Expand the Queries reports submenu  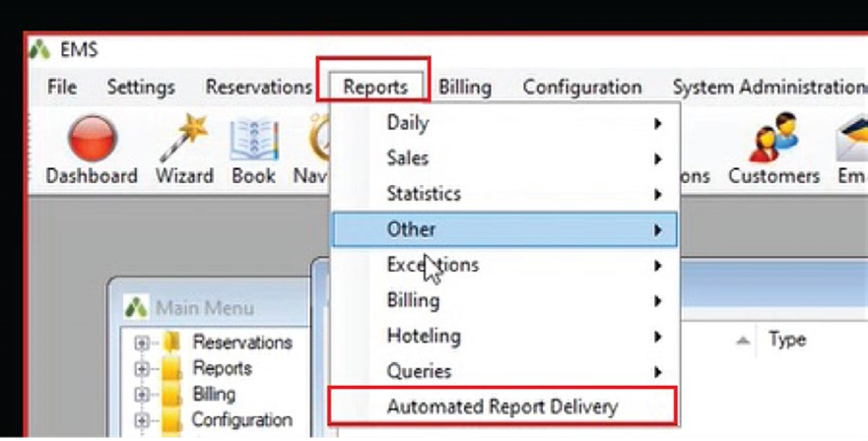coord(504,371)
